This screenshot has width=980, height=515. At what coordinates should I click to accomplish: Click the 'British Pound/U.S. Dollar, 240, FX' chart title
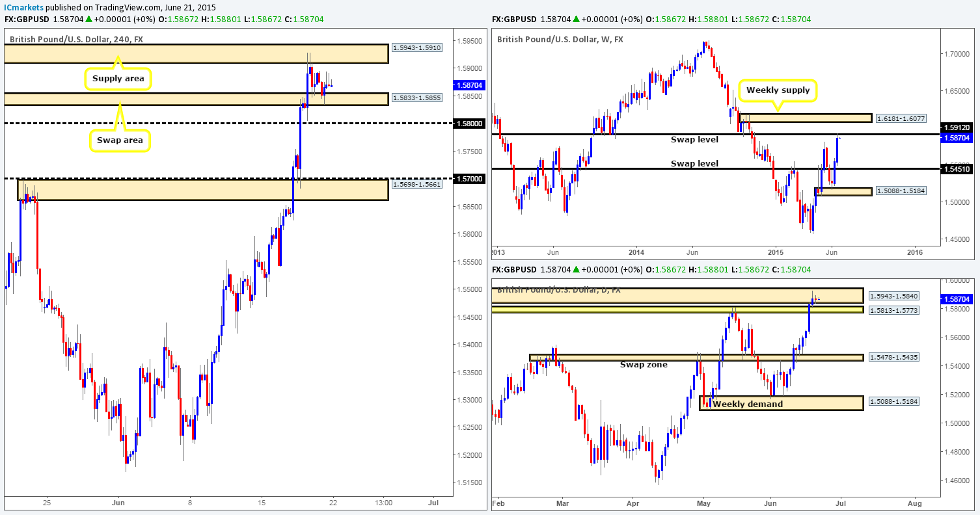(75, 39)
